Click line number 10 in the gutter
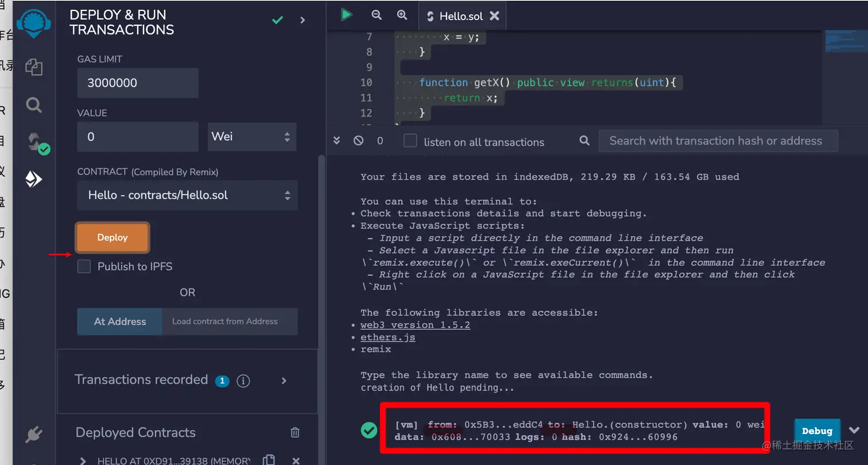 366,83
